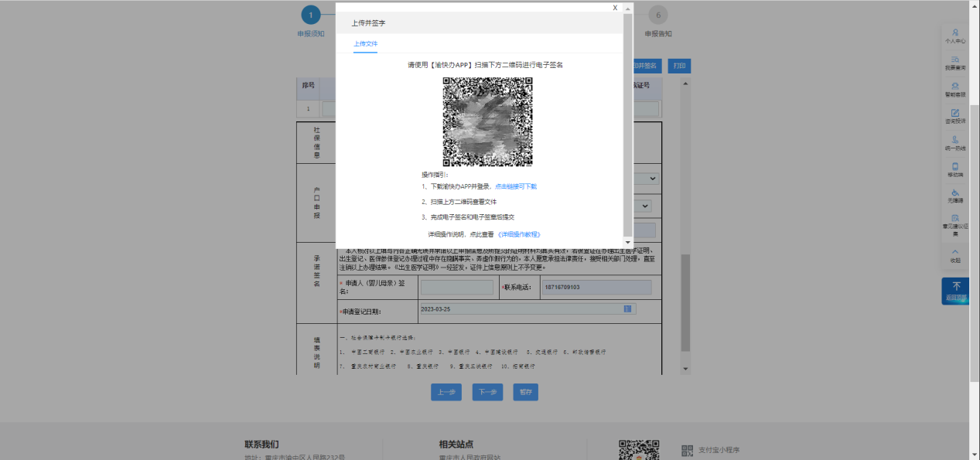Open 个人中心 in the right sidebar
This screenshot has width=980, height=460.
pos(955,36)
